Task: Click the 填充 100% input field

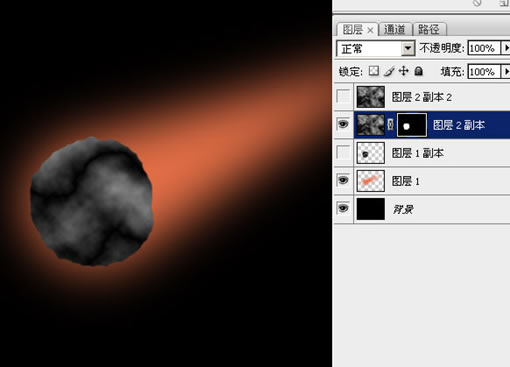Action: (484, 72)
